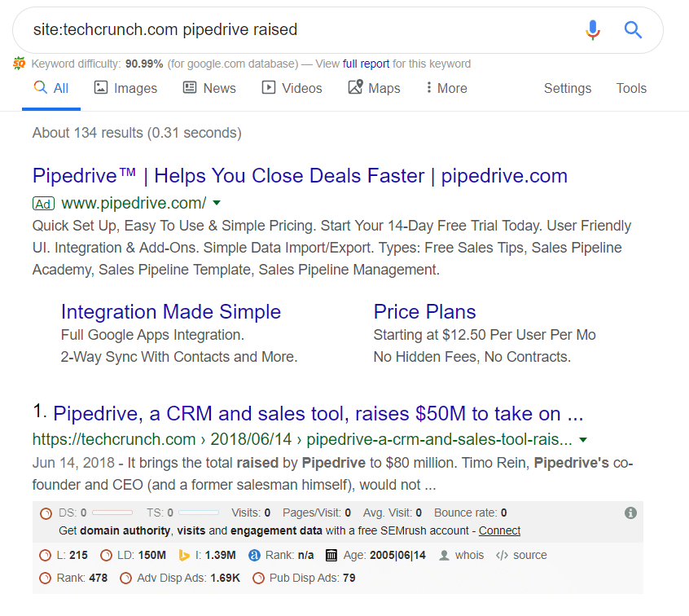
Task: Click the circle icon beside Rank: 478
Action: [x=45, y=578]
